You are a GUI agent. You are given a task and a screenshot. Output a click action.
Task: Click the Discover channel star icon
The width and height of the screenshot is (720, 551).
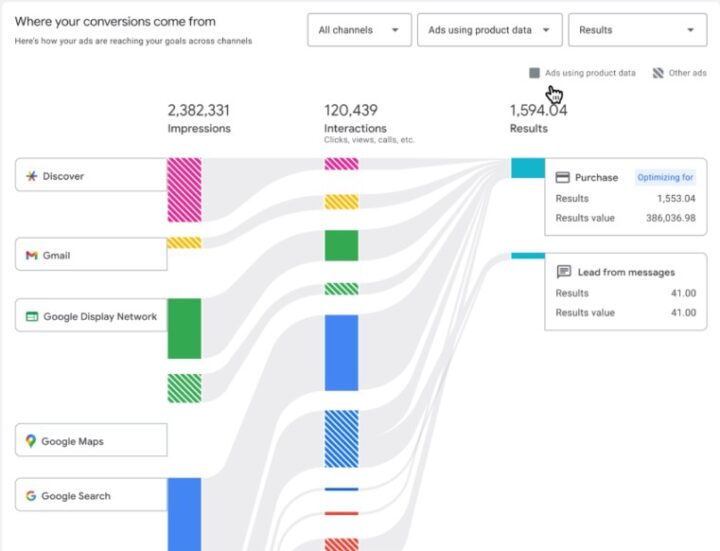pos(31,176)
